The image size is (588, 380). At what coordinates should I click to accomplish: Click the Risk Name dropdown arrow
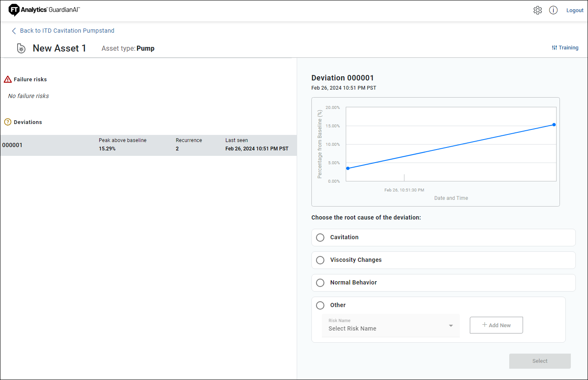click(x=451, y=326)
